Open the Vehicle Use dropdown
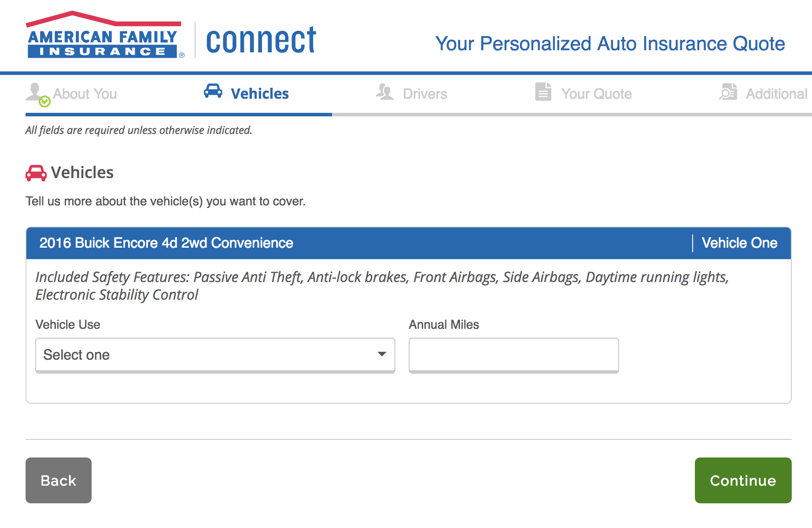 click(215, 355)
